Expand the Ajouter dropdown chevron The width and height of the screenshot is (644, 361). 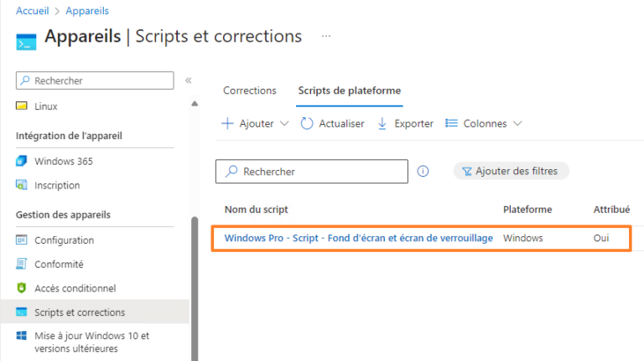(x=283, y=123)
